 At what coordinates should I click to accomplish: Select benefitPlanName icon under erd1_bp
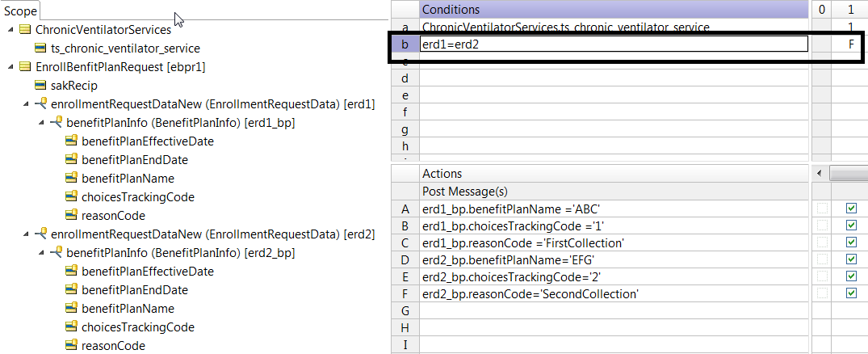[71, 179]
